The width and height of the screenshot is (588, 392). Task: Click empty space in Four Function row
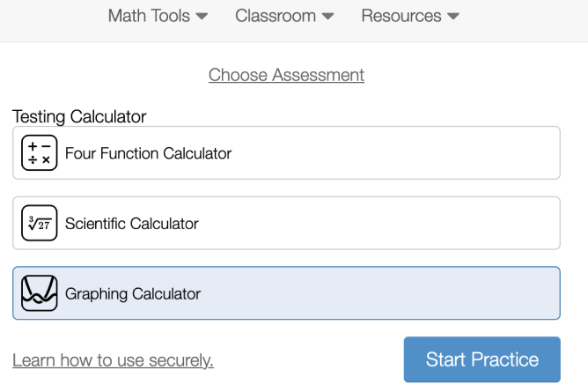click(x=396, y=153)
